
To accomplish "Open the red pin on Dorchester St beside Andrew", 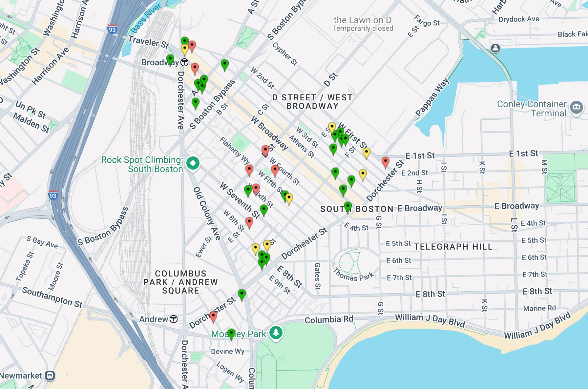I will tap(213, 317).
